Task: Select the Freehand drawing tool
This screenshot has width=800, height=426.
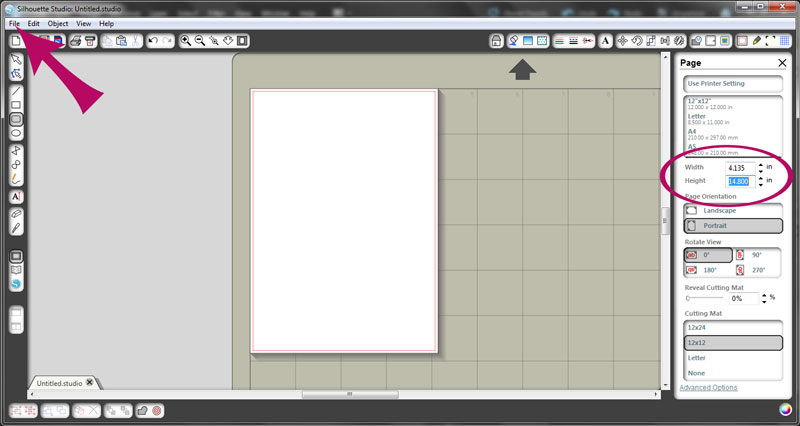Action: click(x=16, y=179)
